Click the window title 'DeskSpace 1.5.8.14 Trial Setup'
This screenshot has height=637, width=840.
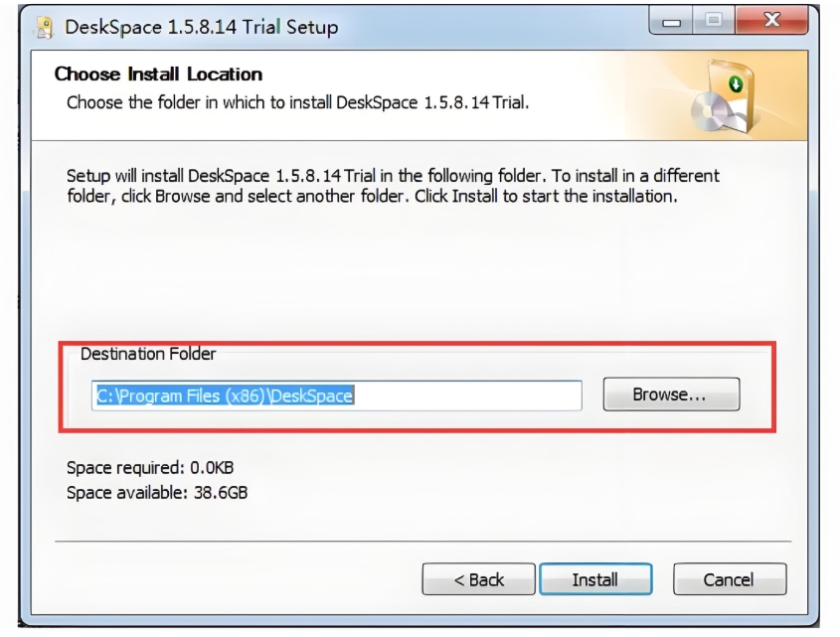click(x=201, y=27)
